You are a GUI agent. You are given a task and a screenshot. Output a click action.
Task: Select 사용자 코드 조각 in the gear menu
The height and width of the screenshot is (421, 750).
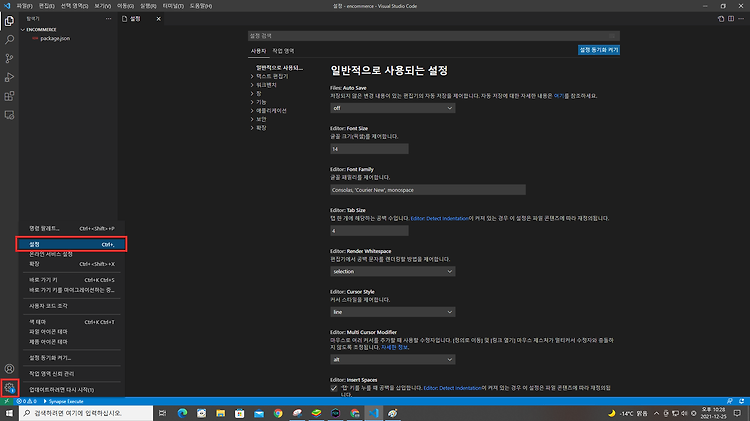pyautogui.click(x=71, y=306)
